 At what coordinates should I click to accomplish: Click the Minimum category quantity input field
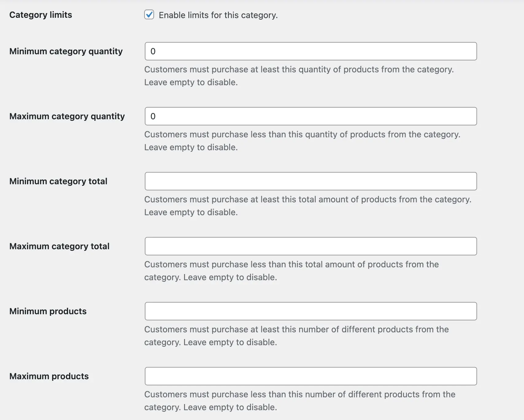(310, 51)
